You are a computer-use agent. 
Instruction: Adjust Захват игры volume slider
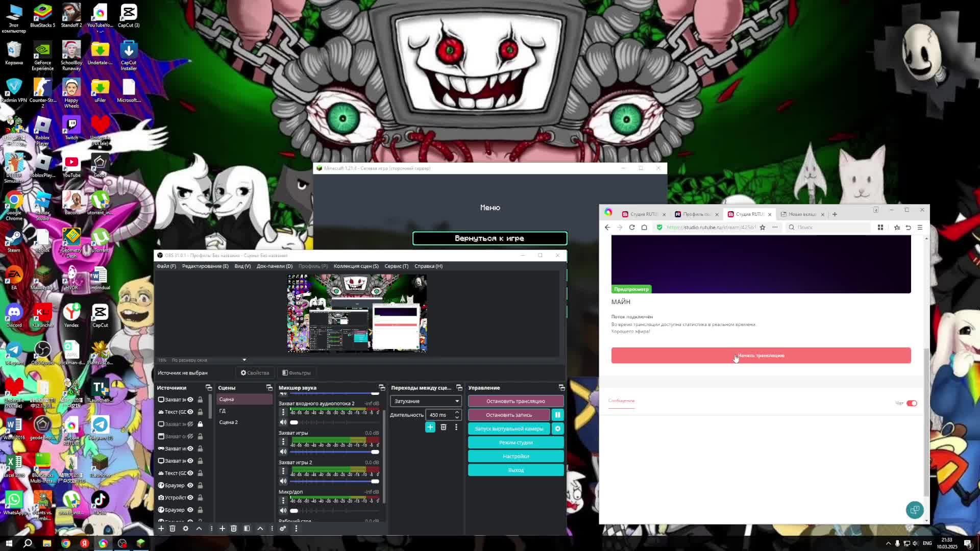(335, 452)
